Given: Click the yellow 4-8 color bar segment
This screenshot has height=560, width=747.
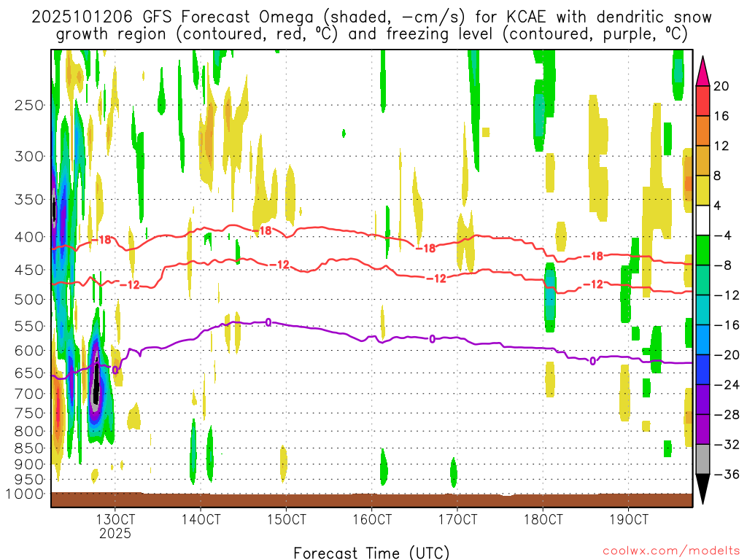Looking at the screenshot, I should (703, 190).
